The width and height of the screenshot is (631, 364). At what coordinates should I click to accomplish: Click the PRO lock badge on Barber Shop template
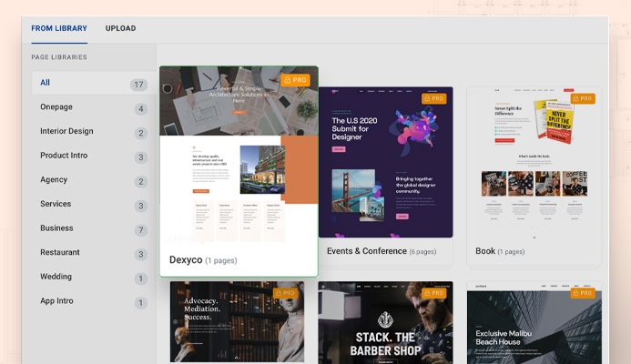[433, 293]
